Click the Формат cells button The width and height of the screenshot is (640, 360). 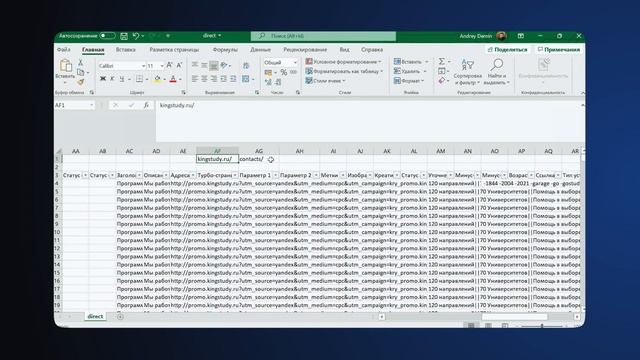409,81
